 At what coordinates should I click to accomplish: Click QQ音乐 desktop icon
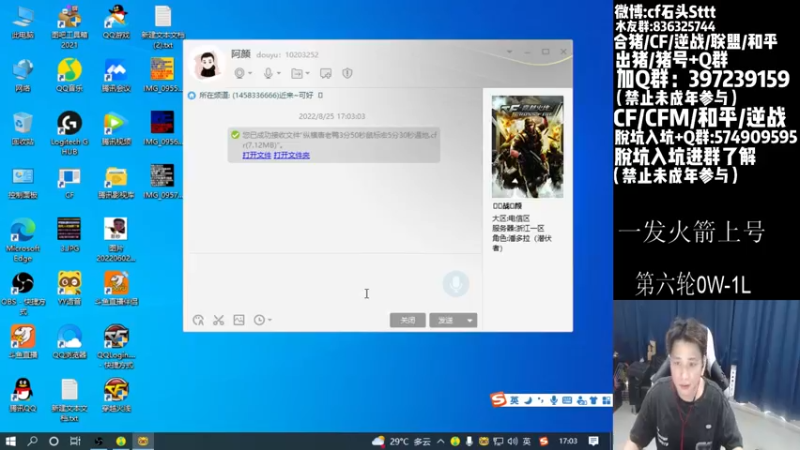[69, 76]
